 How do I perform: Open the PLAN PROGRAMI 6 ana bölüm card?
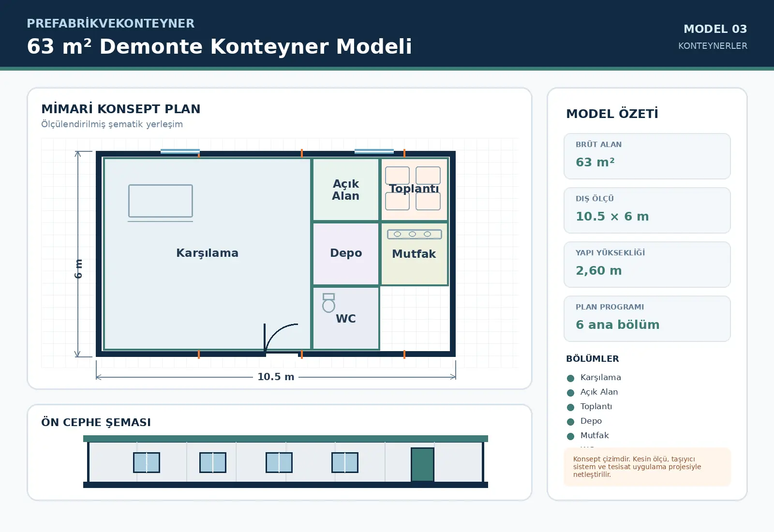coord(647,319)
